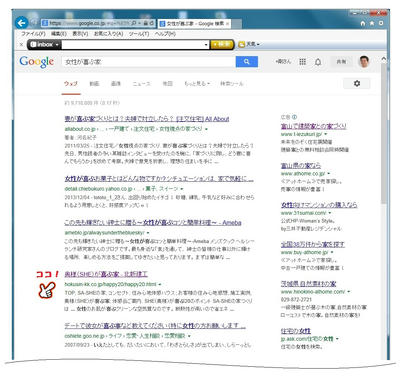Image resolution: width=400 pixels, height=379 pixels.
Task: Switch to the 動画 search tab
Action: pyautogui.click(x=94, y=84)
